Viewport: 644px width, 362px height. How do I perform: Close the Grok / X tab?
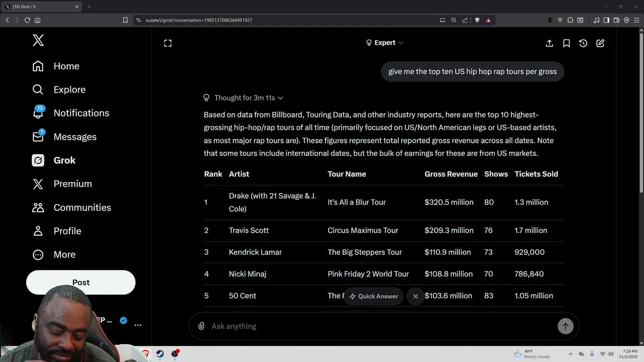coord(77,7)
